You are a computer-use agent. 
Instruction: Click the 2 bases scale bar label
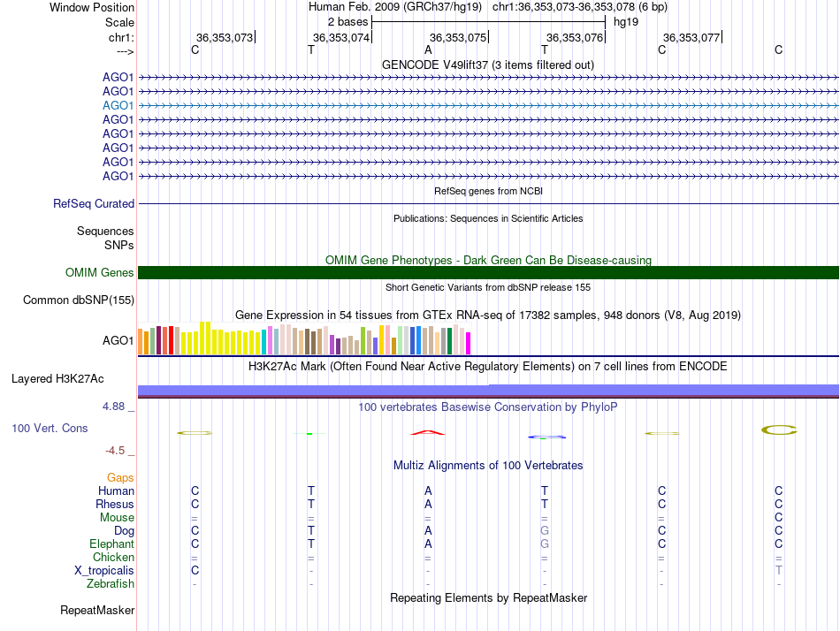(348, 22)
